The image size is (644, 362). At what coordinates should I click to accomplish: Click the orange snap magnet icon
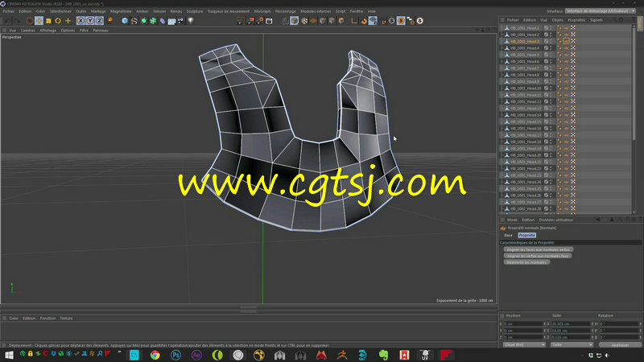click(x=364, y=21)
